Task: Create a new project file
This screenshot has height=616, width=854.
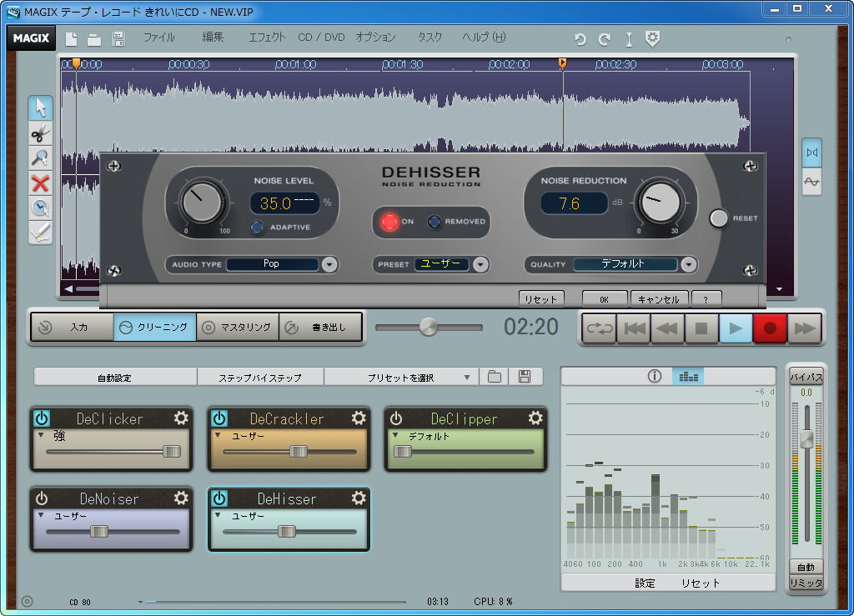Action: coord(72,38)
